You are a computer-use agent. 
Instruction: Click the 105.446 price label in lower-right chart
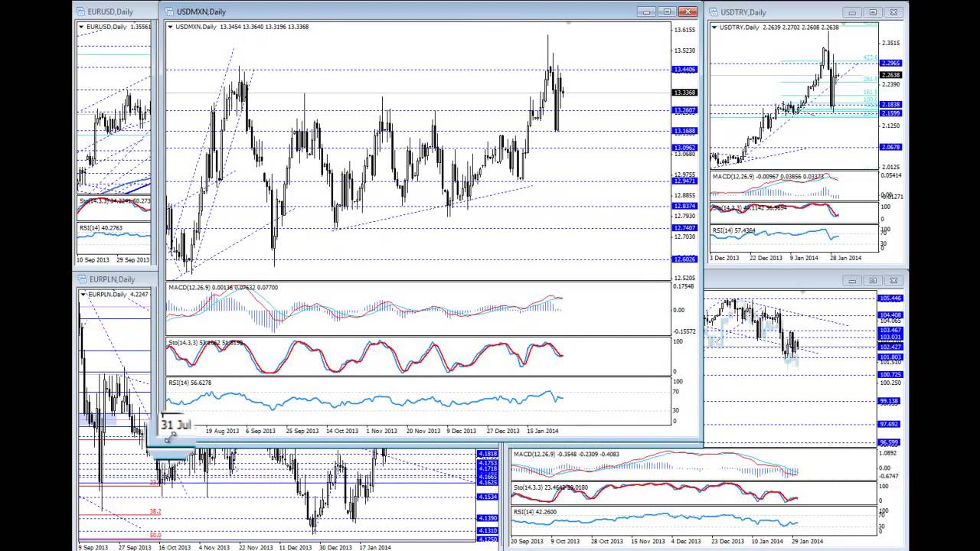tap(890, 298)
